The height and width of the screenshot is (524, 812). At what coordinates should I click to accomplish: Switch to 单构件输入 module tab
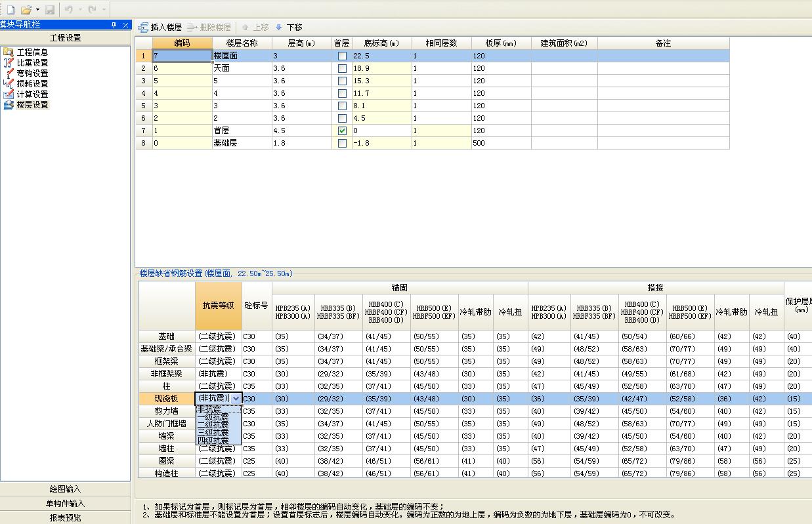(66, 504)
